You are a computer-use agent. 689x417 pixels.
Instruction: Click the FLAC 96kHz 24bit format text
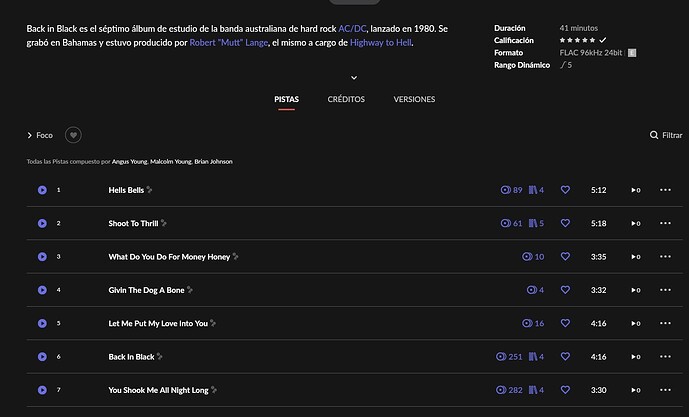(x=591, y=53)
